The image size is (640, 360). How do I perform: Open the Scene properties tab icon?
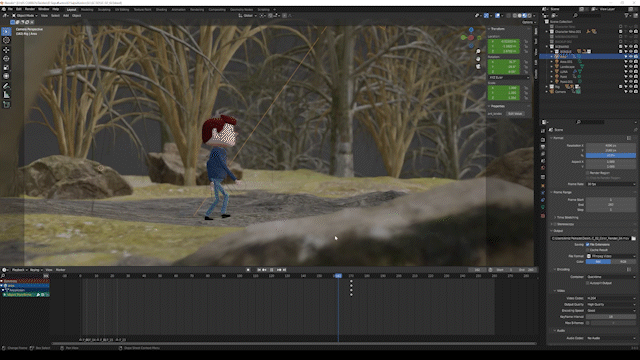click(x=543, y=161)
